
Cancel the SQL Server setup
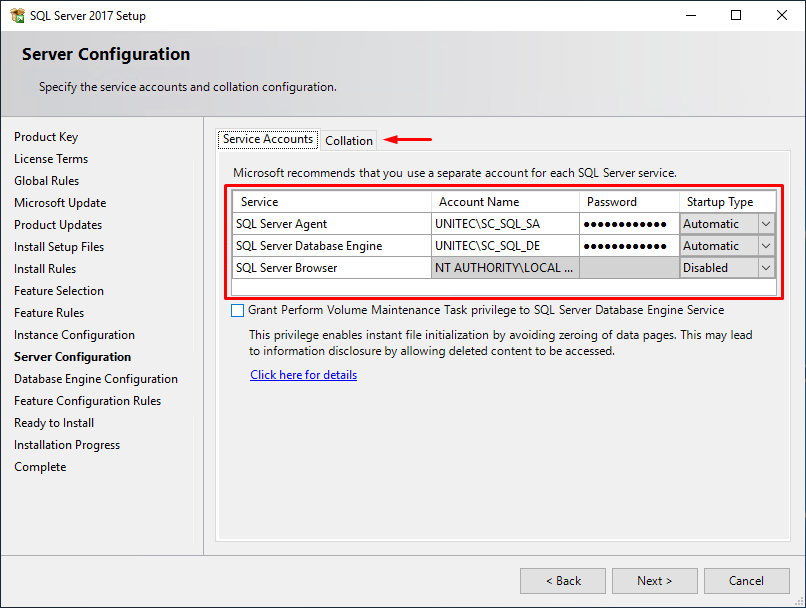pos(746,581)
